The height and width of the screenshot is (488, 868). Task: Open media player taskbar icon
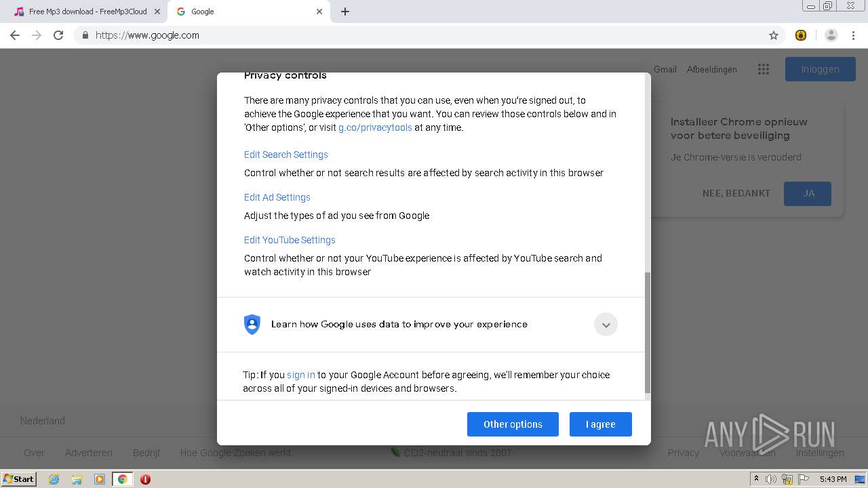100,479
